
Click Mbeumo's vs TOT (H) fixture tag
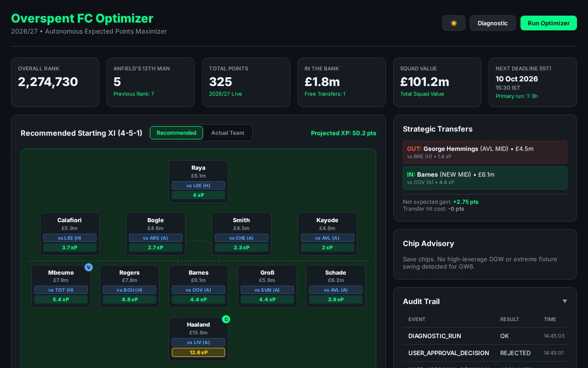61,290
